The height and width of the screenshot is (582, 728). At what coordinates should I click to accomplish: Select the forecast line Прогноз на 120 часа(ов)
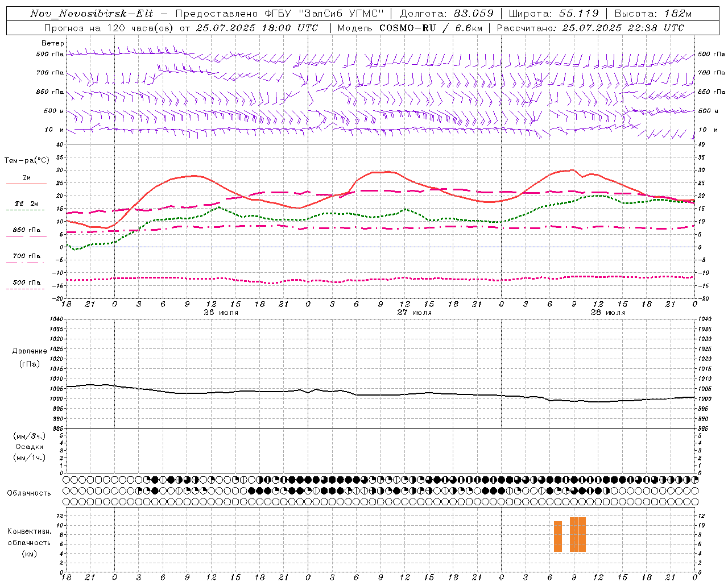pos(109,28)
